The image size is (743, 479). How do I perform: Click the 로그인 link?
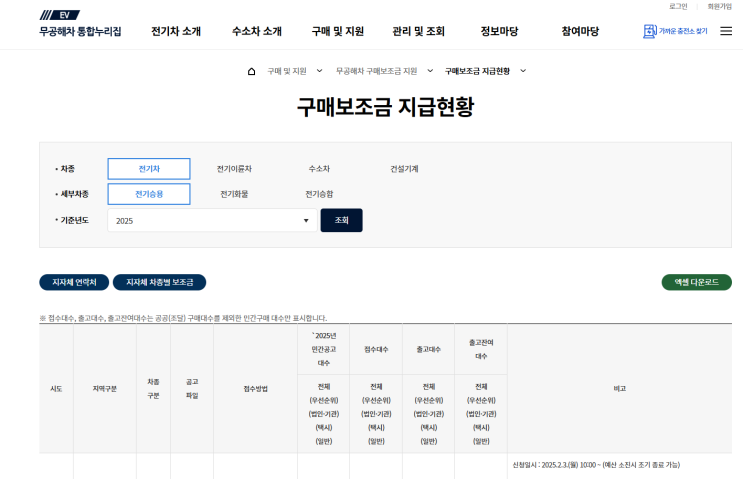coord(678,6)
